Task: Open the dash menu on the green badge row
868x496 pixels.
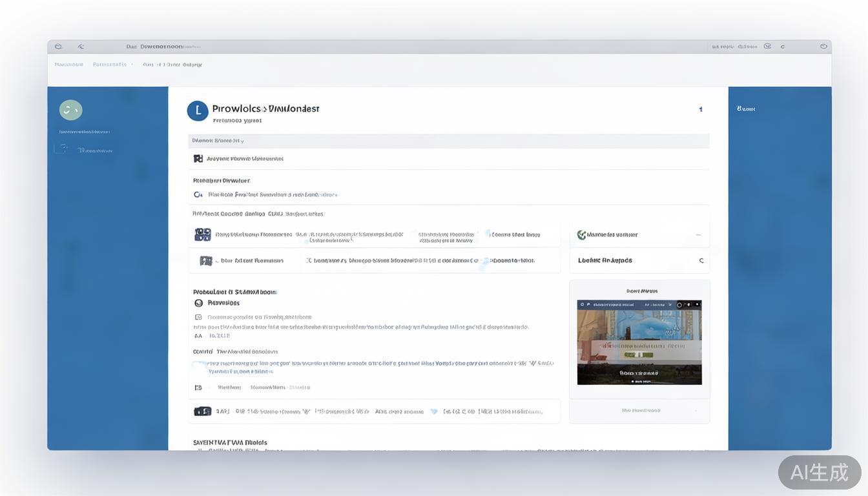Action: (x=698, y=235)
